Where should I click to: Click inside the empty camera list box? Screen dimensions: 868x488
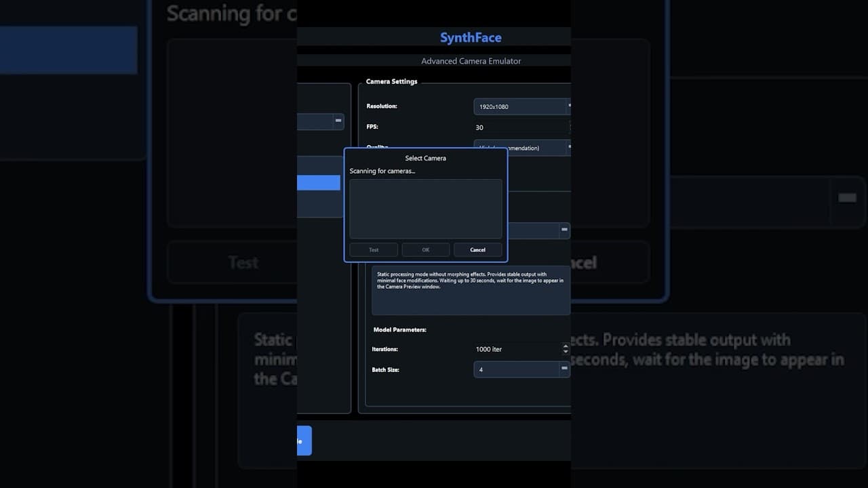(426, 209)
